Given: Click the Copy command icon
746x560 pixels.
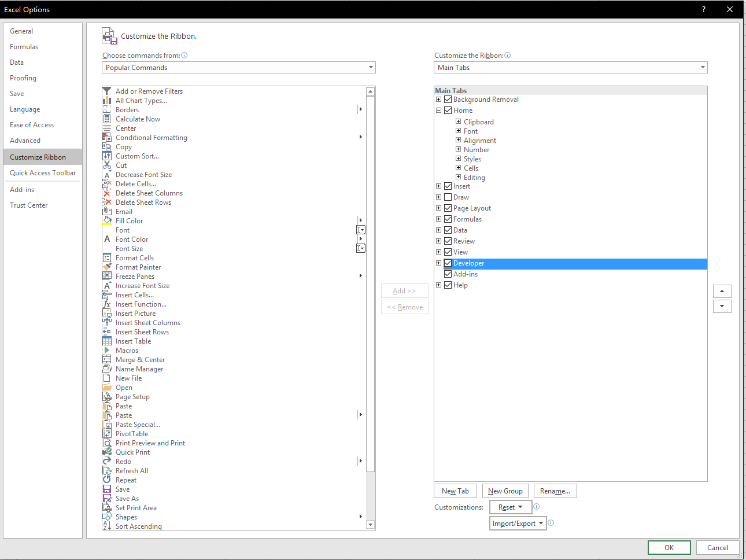Looking at the screenshot, I should pos(107,147).
